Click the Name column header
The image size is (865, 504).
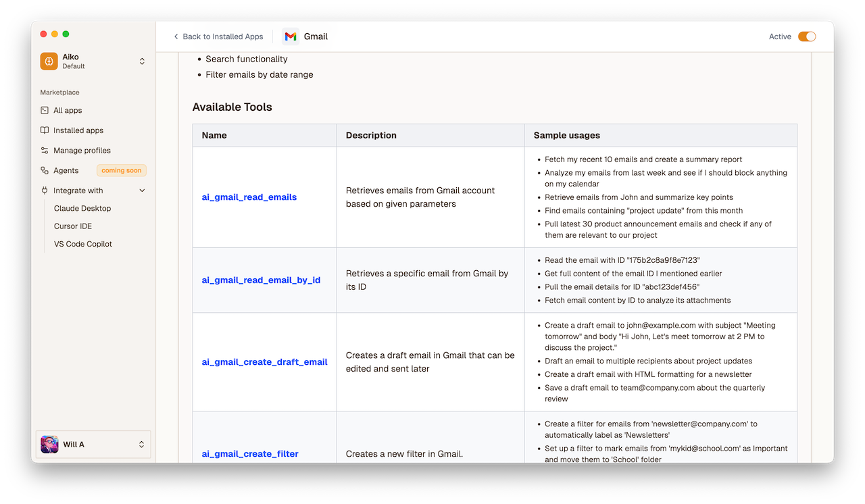coord(214,135)
